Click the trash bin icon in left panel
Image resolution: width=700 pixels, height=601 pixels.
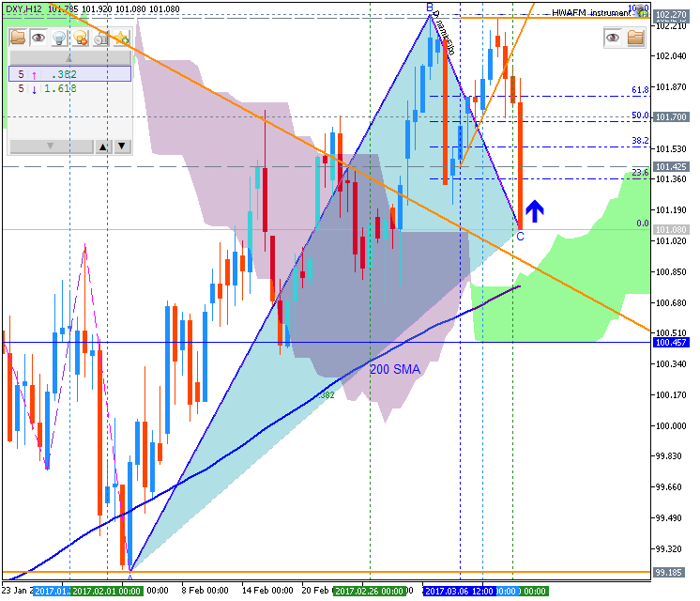tap(101, 38)
